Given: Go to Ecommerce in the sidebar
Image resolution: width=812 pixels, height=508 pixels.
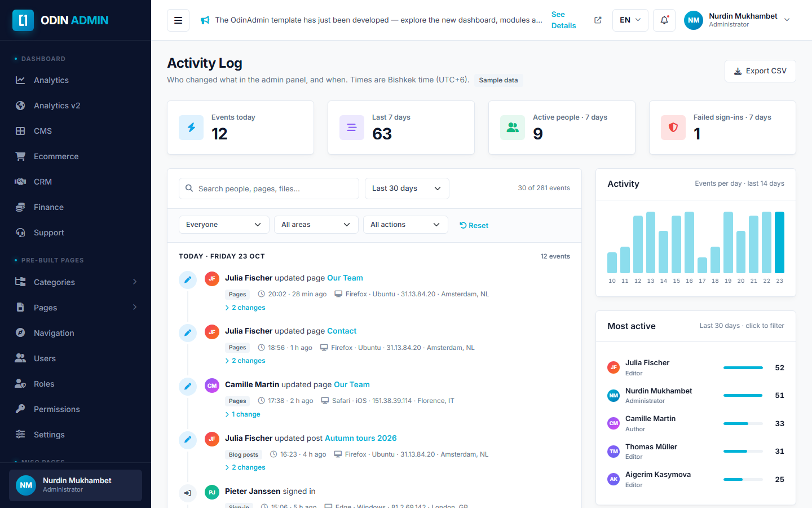Looking at the screenshot, I should click(76, 156).
